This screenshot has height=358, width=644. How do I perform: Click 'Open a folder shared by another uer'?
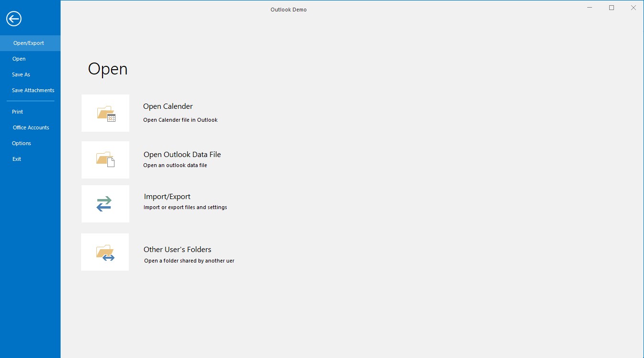point(189,261)
